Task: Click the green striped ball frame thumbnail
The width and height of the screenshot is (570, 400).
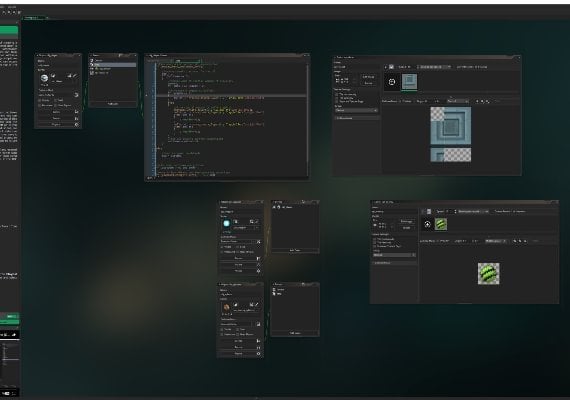Action: (441, 224)
